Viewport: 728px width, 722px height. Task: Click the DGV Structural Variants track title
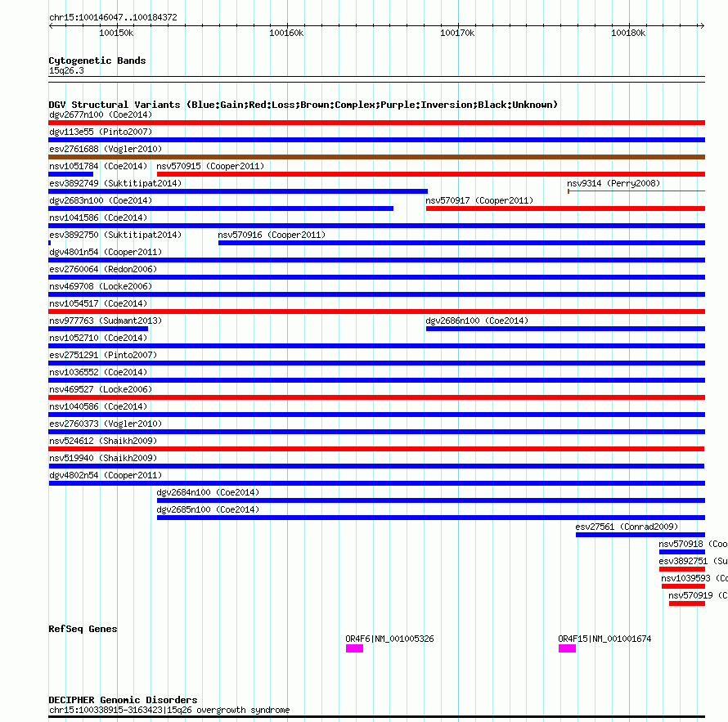(303, 105)
